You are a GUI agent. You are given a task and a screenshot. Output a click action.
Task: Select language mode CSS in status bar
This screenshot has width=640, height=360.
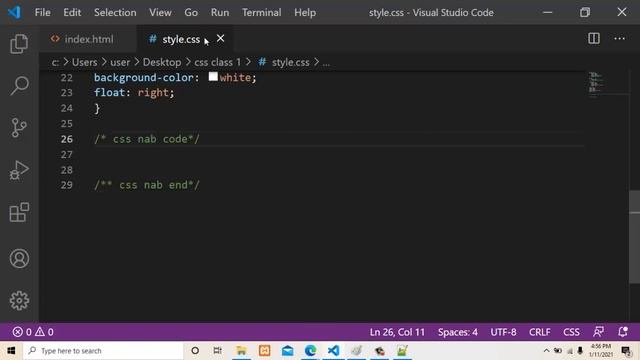click(x=571, y=332)
